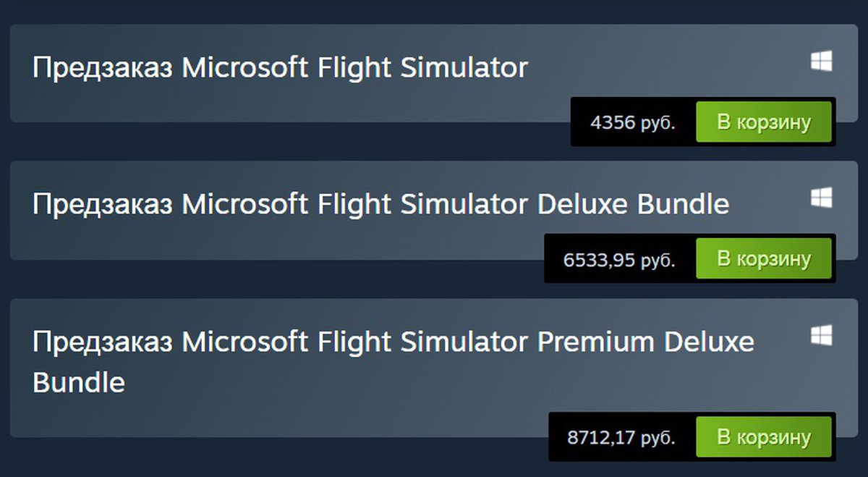Open the 'Предзаказ Microsoft Flight Simulator' standard title
Screen dimensions: 868x477
point(280,68)
